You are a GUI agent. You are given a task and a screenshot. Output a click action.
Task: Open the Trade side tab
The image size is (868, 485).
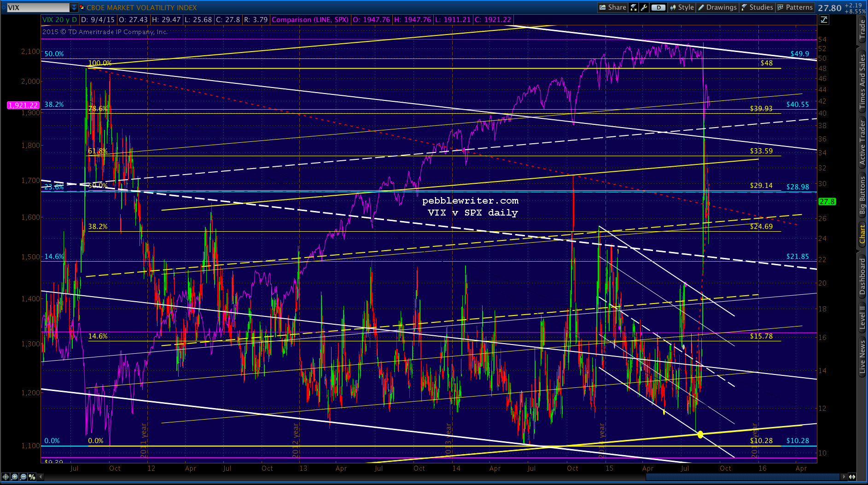tap(862, 29)
